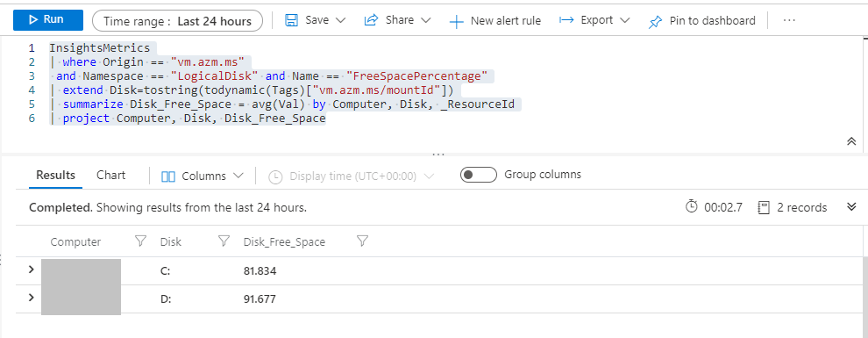This screenshot has width=868, height=338.
Task: Create a New alert rule
Action: (494, 21)
